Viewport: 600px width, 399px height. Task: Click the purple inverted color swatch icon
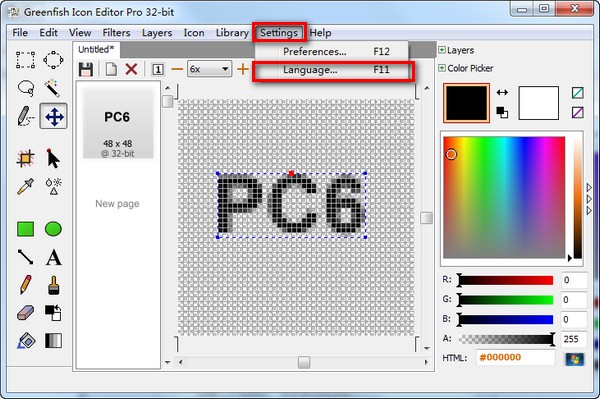point(578,112)
